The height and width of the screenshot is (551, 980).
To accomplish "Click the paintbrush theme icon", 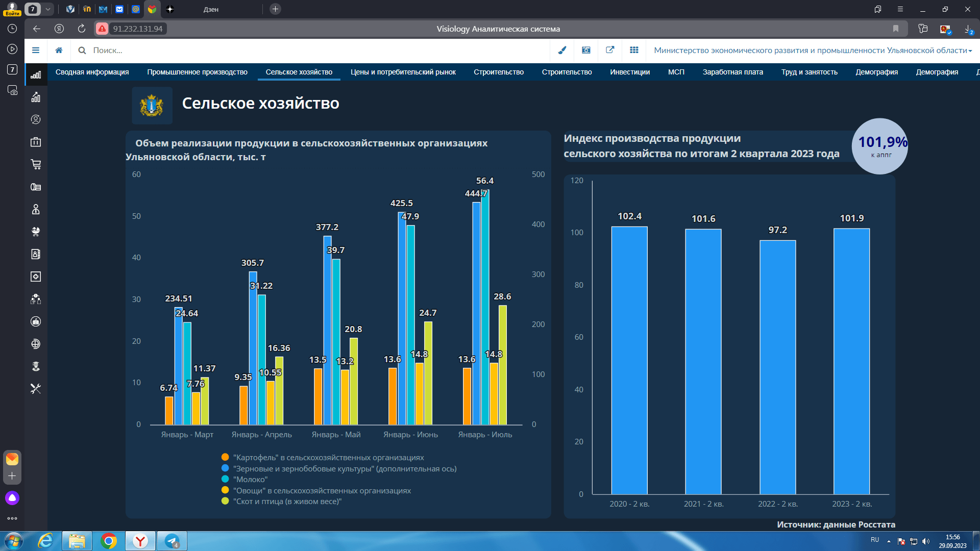I will tap(562, 50).
